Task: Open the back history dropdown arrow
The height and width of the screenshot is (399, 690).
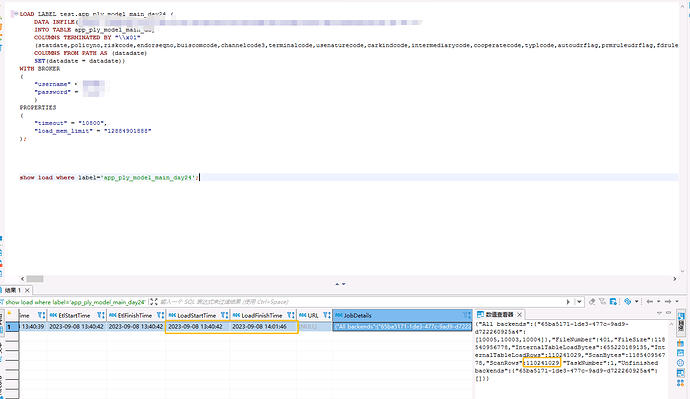Action: pos(658,302)
